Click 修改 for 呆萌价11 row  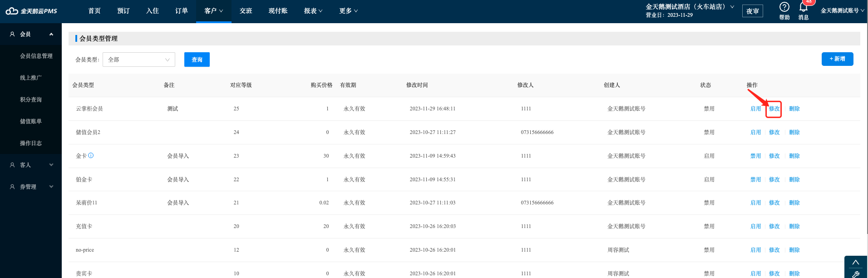[x=774, y=203]
